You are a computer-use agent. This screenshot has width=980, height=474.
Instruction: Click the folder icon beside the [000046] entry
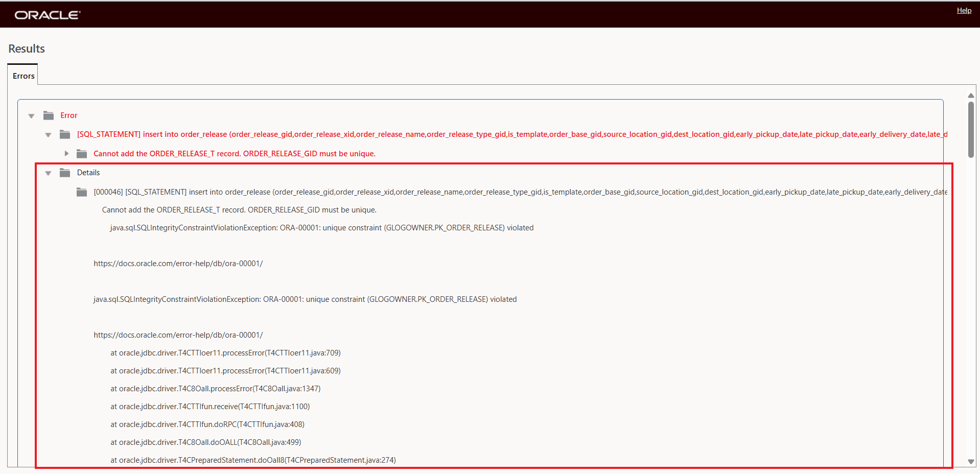(x=82, y=192)
